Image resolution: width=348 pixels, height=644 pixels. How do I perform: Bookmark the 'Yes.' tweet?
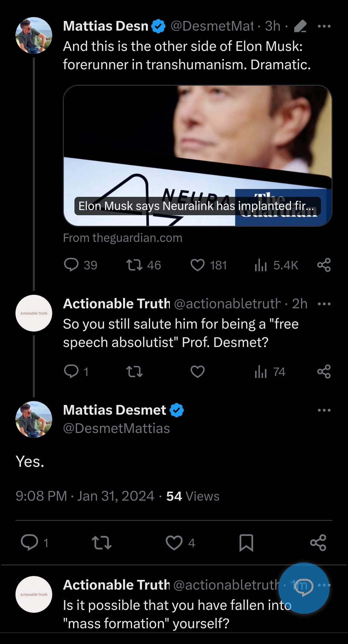pyautogui.click(x=246, y=543)
